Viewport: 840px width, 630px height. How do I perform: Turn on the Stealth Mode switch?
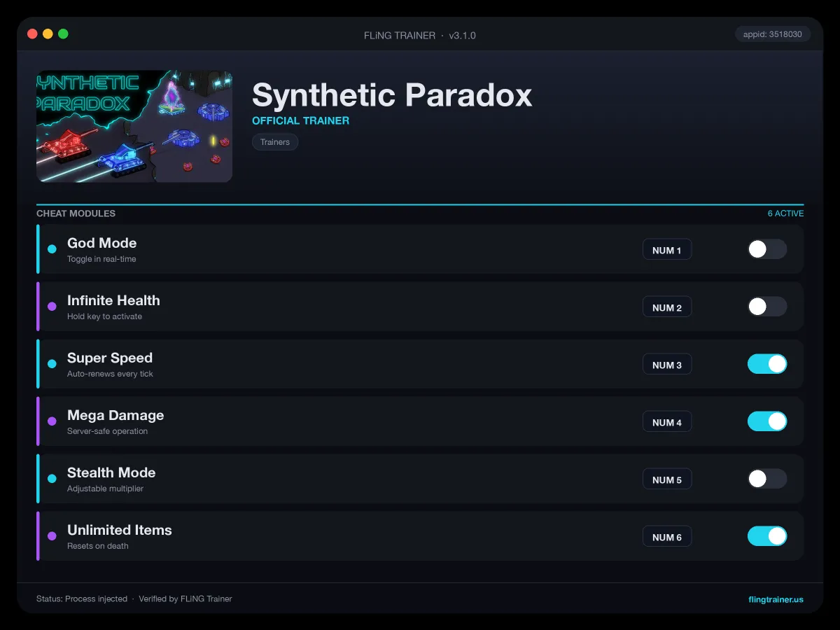click(767, 479)
